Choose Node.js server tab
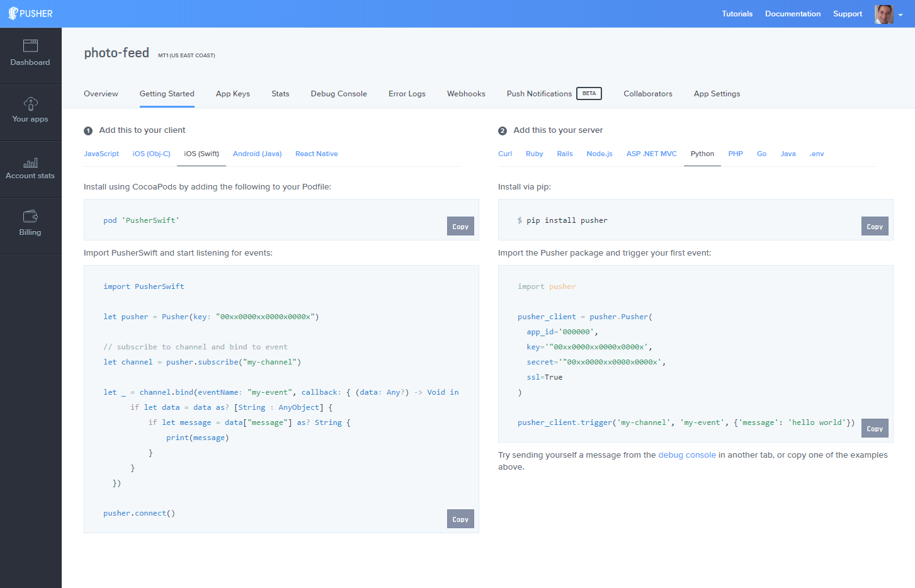Viewport: 915px width, 588px height. coord(599,154)
